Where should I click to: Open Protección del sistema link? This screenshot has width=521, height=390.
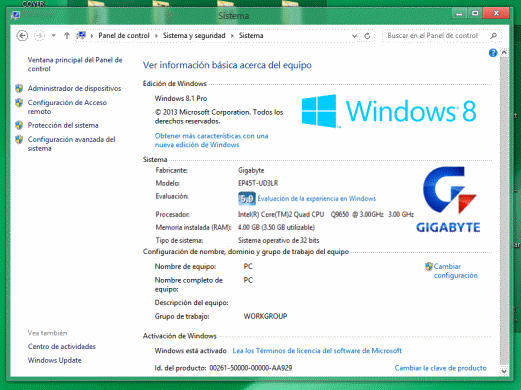click(x=63, y=125)
